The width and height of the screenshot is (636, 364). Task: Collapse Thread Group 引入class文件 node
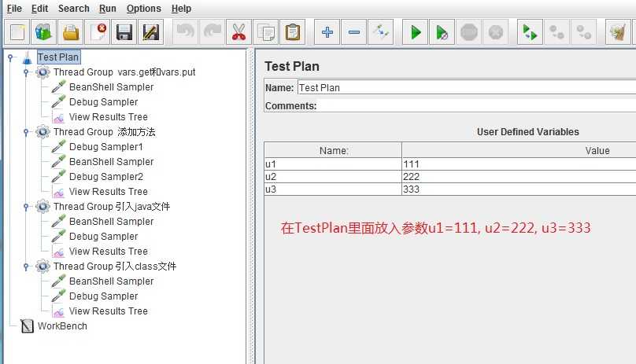pyautogui.click(x=26, y=267)
